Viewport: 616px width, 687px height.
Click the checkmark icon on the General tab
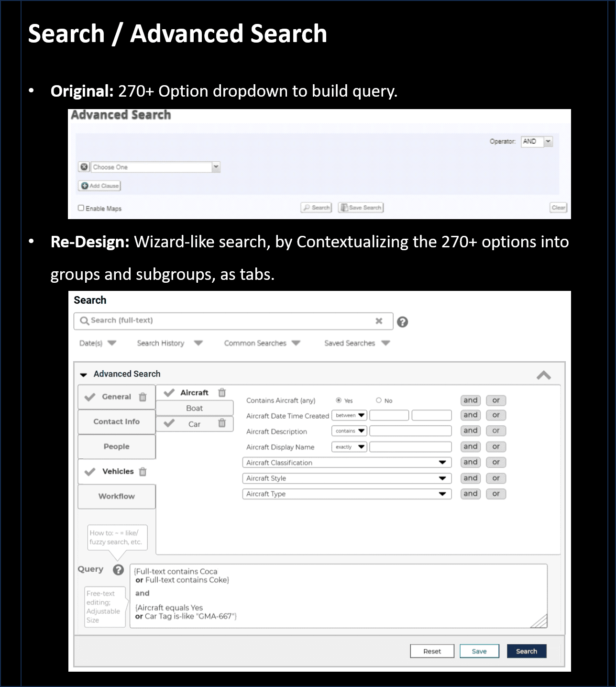89,397
